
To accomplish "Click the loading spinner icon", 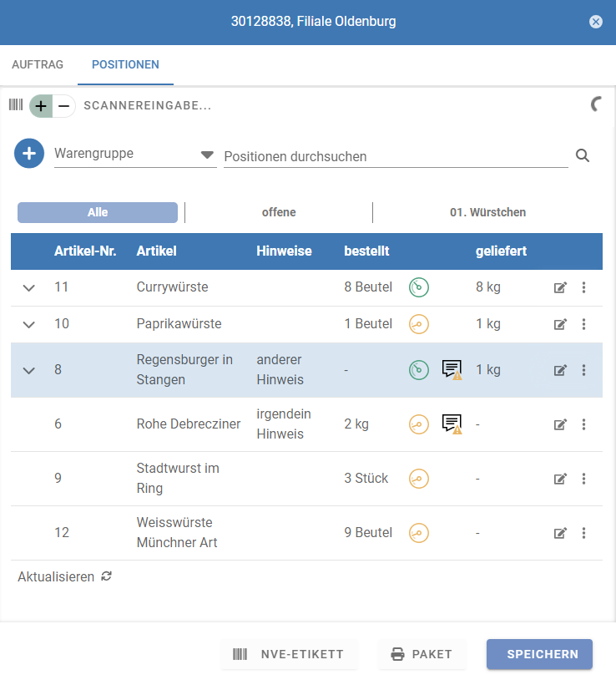I will 596,104.
